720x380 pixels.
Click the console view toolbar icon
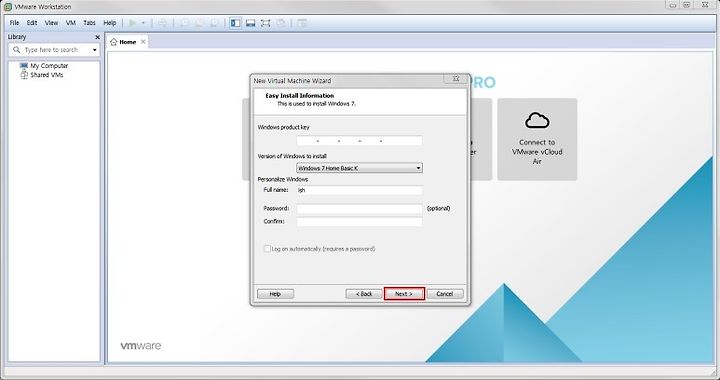302,23
